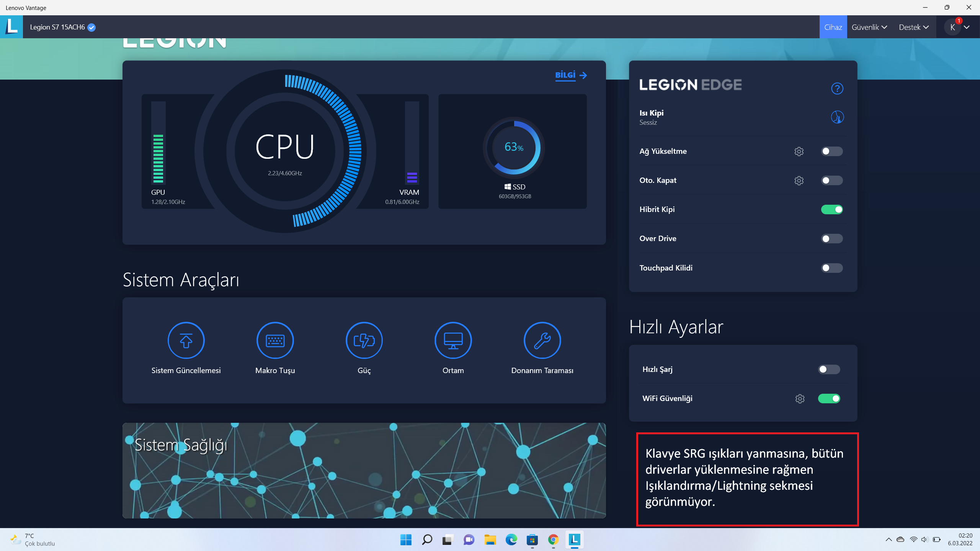
Task: Launch Microsoft Edge from taskbar
Action: (511, 540)
